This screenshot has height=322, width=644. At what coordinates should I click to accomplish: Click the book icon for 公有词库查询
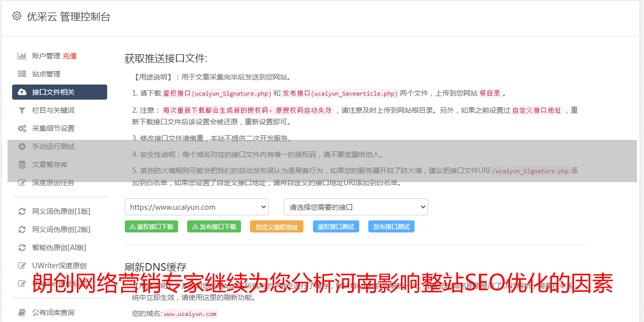click(22, 312)
